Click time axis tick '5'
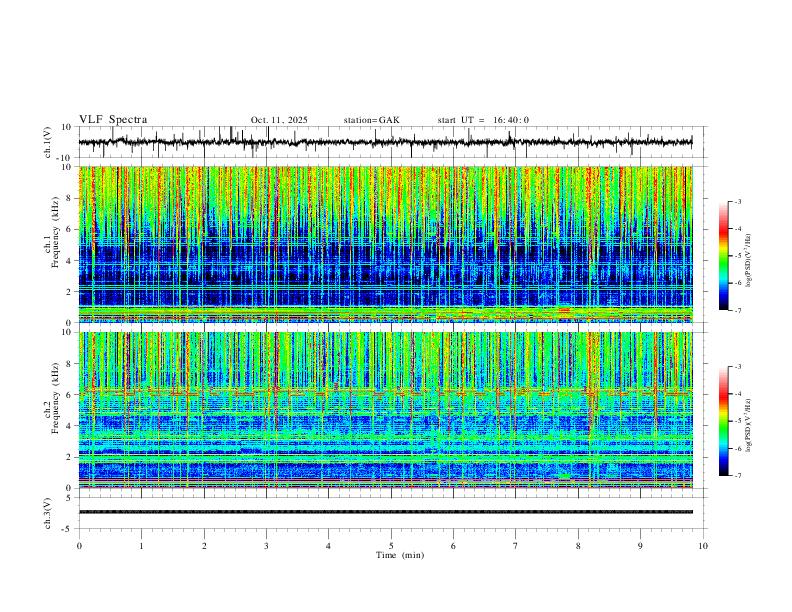The width and height of the screenshot is (792, 612). pyautogui.click(x=391, y=546)
